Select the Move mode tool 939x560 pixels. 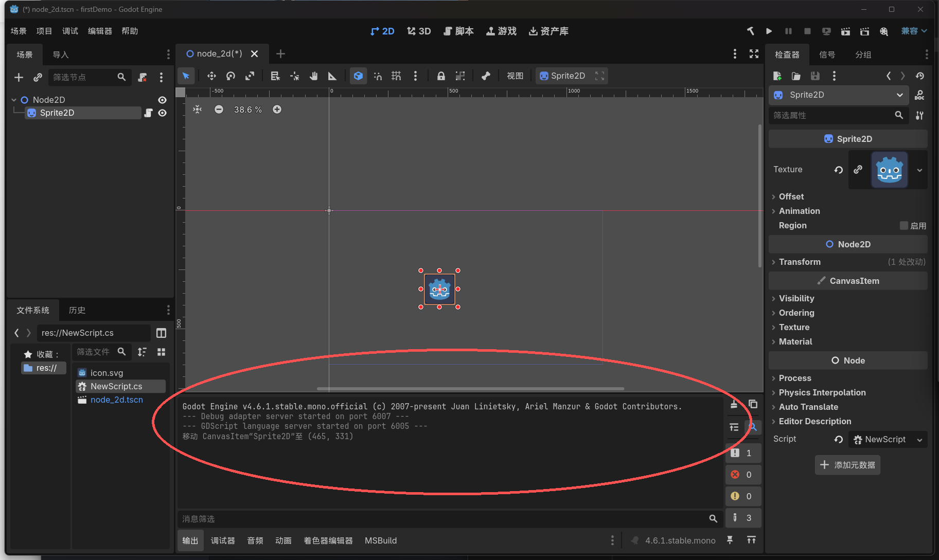click(x=211, y=76)
